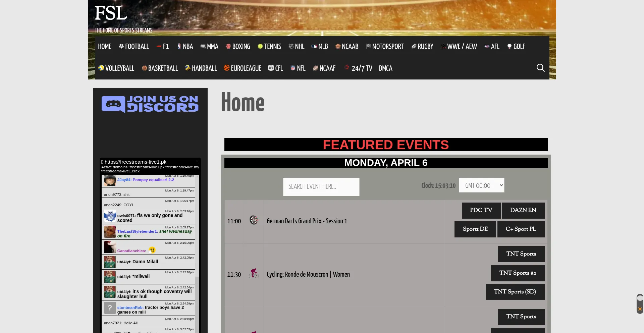
Task: Open the GOLF category
Action: click(x=516, y=47)
